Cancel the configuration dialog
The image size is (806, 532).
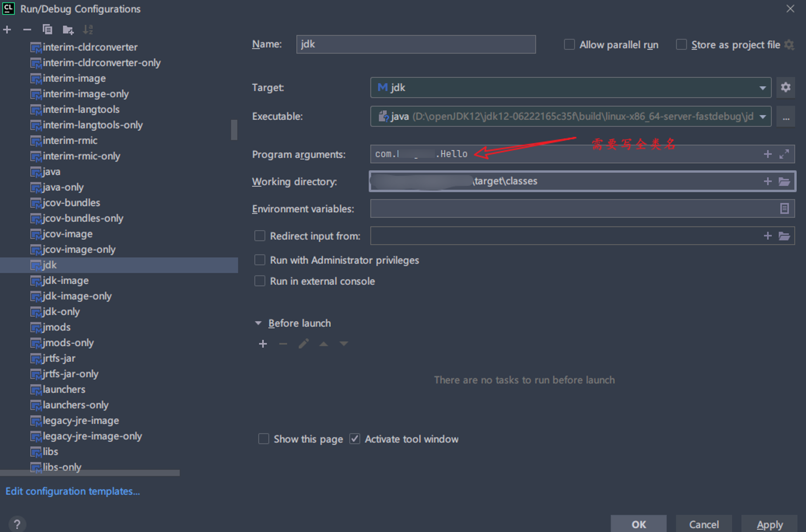pyautogui.click(x=704, y=524)
